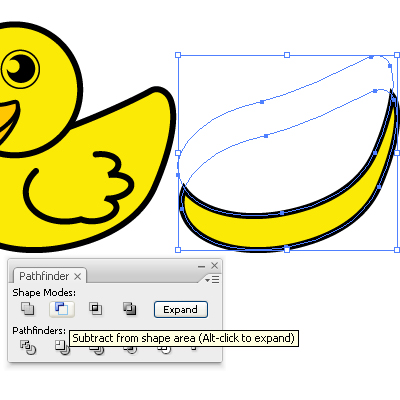This screenshot has width=400, height=400.
Task: Click the Crop pathfinder icon
Action: pos(131,350)
